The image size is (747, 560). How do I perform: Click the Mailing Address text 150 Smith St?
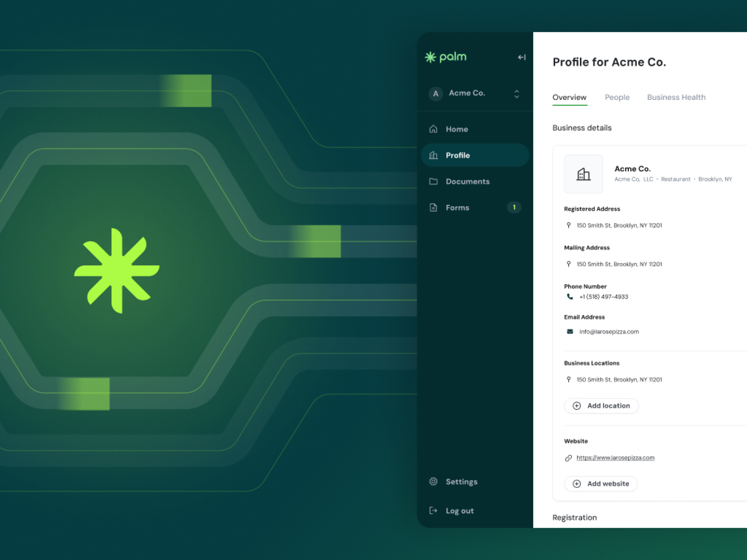click(x=619, y=264)
